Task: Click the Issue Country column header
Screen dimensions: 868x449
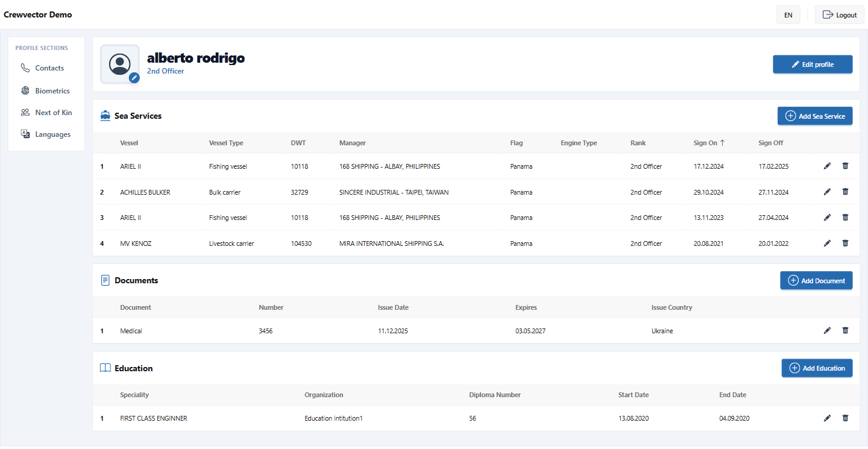Action: pos(671,307)
